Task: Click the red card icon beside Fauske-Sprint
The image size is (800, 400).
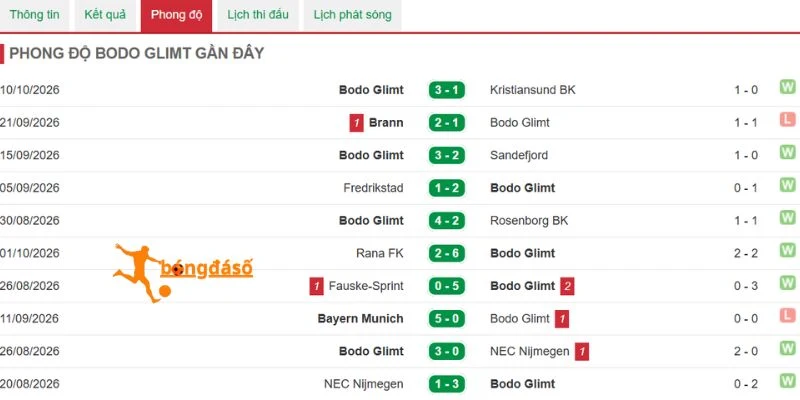Action: pyautogui.click(x=316, y=286)
